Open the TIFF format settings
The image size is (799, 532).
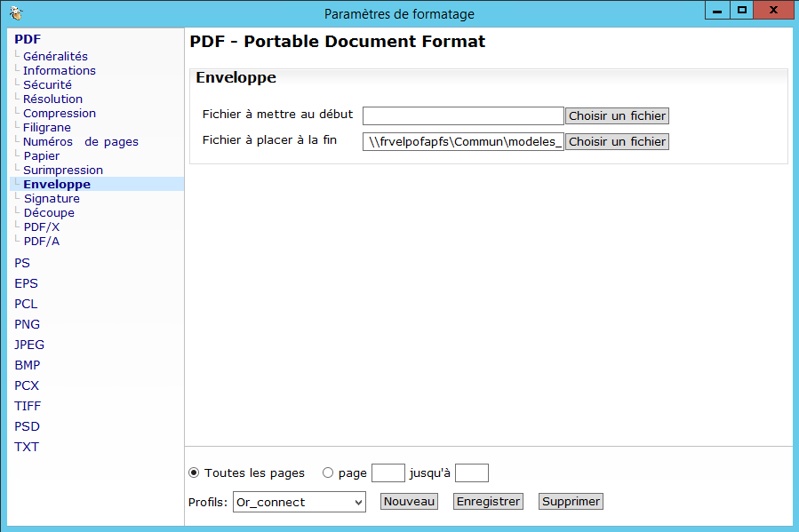28,406
